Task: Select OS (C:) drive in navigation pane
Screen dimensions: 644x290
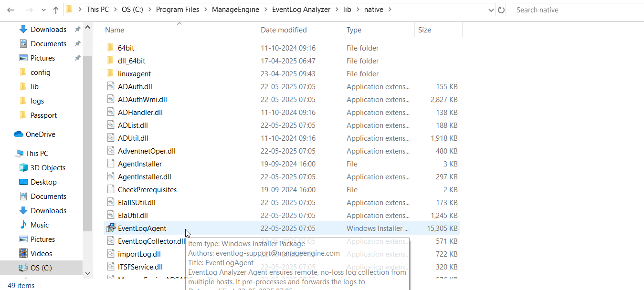Action: click(41, 268)
